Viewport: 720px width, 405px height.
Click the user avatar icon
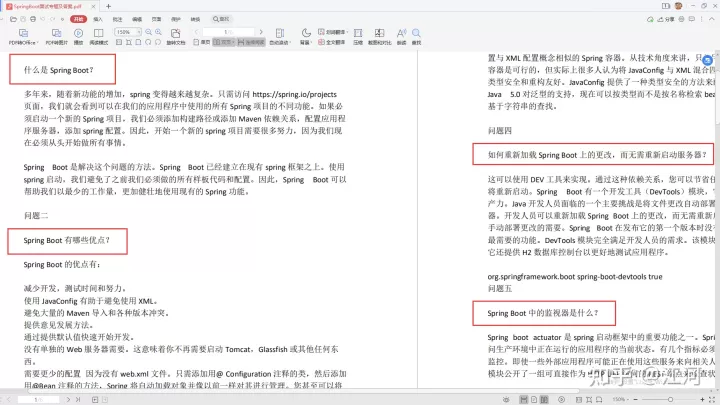tap(679, 6)
